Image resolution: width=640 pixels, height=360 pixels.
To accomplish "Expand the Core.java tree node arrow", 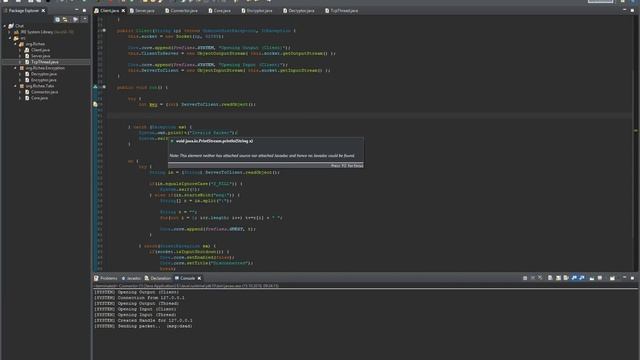I will point(20,98).
